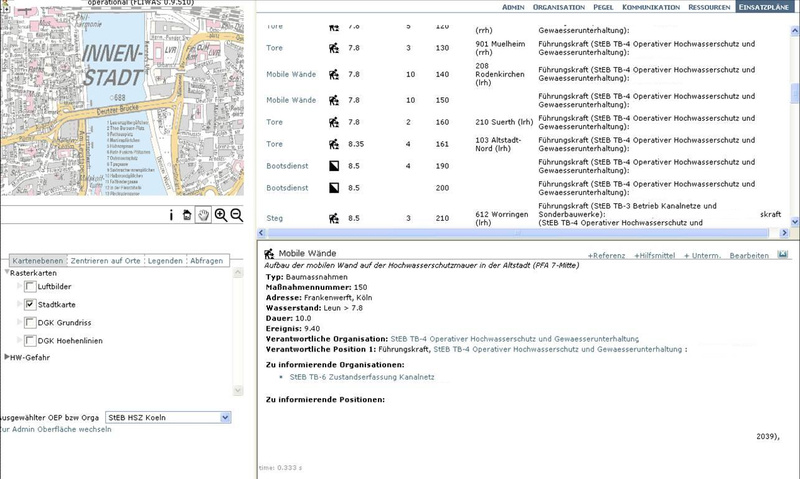This screenshot has height=479, width=800.
Task: Click the worker icon in Mobile Wände 140 row
Action: pos(334,74)
